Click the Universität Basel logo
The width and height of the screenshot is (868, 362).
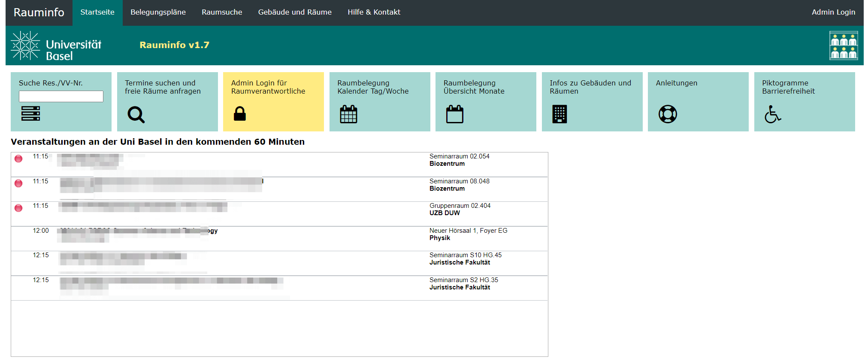click(x=56, y=46)
